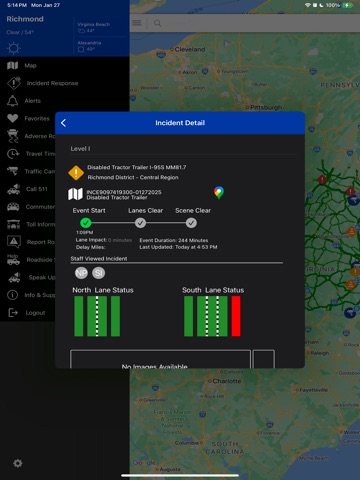
Task: Click the leftmost green lane in North Lane Status
Action: 79,316
